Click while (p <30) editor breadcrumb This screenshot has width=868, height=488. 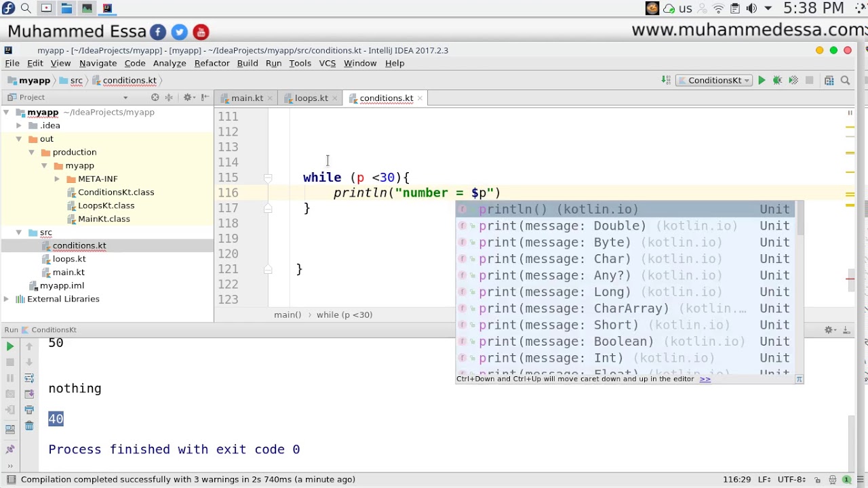(x=344, y=314)
